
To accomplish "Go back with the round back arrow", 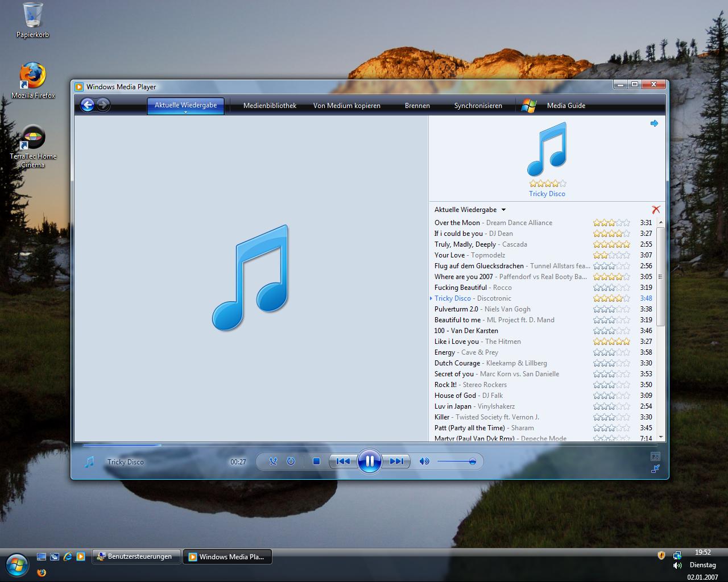I will [87, 105].
